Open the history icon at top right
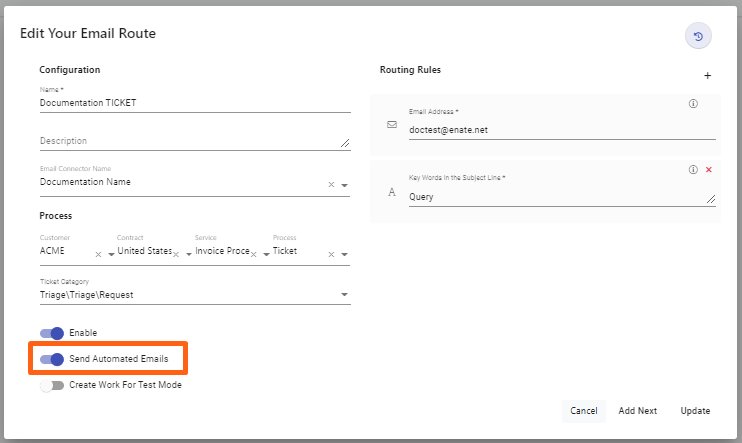The width and height of the screenshot is (742, 443). tap(698, 36)
